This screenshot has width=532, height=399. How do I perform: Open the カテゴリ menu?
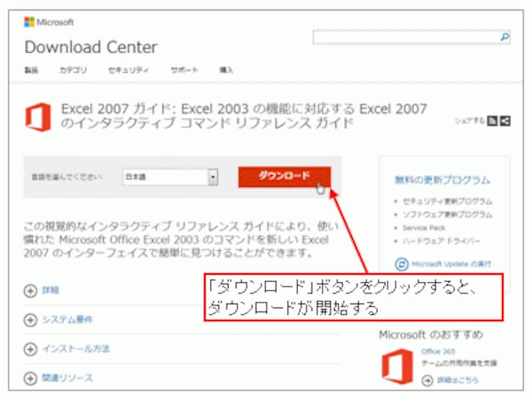73,70
